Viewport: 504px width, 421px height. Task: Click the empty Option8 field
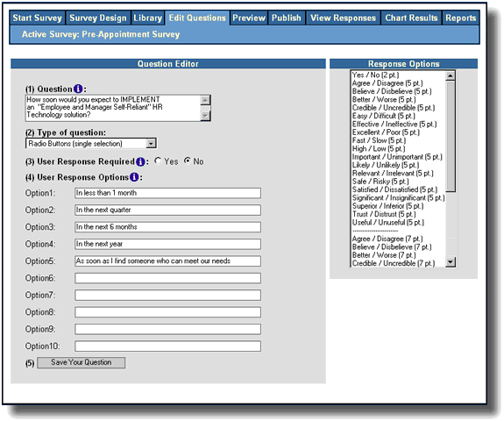[x=167, y=312]
